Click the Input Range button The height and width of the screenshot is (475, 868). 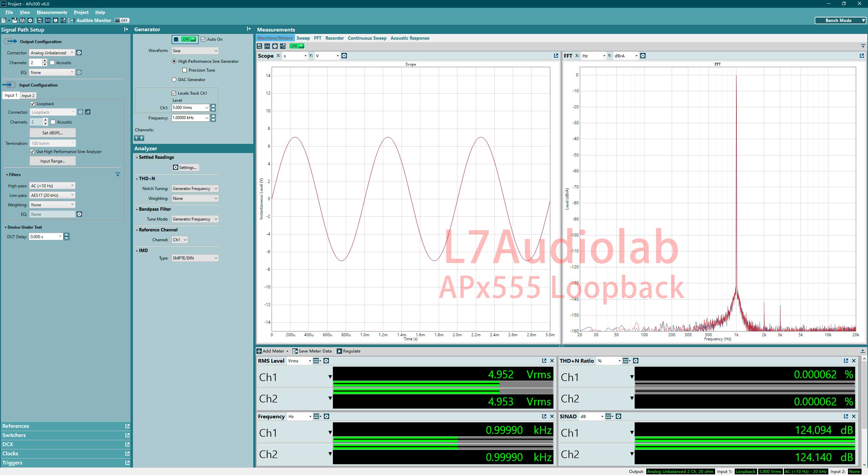(x=53, y=161)
